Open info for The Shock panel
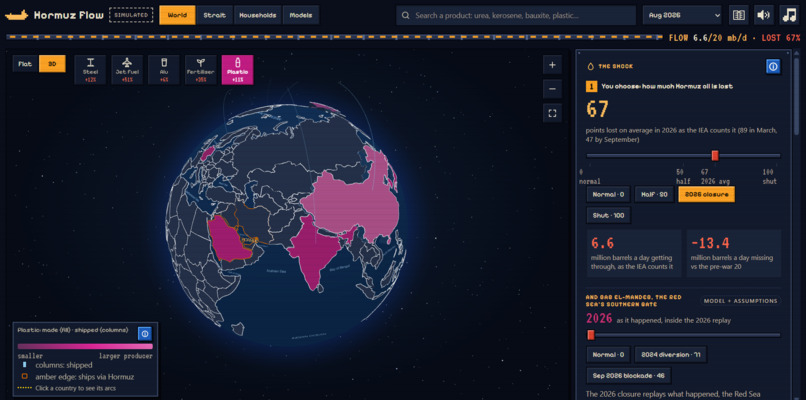806x400 pixels. coord(773,66)
